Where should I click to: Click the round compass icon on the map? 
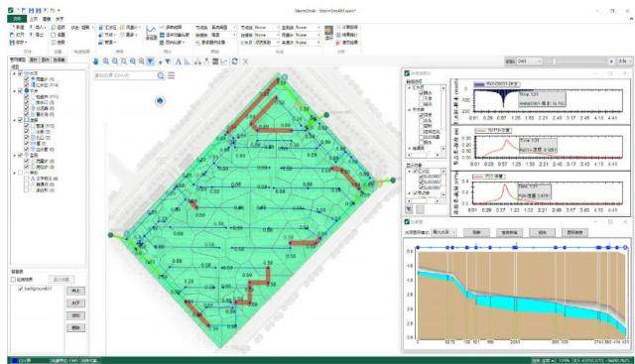pos(160,101)
